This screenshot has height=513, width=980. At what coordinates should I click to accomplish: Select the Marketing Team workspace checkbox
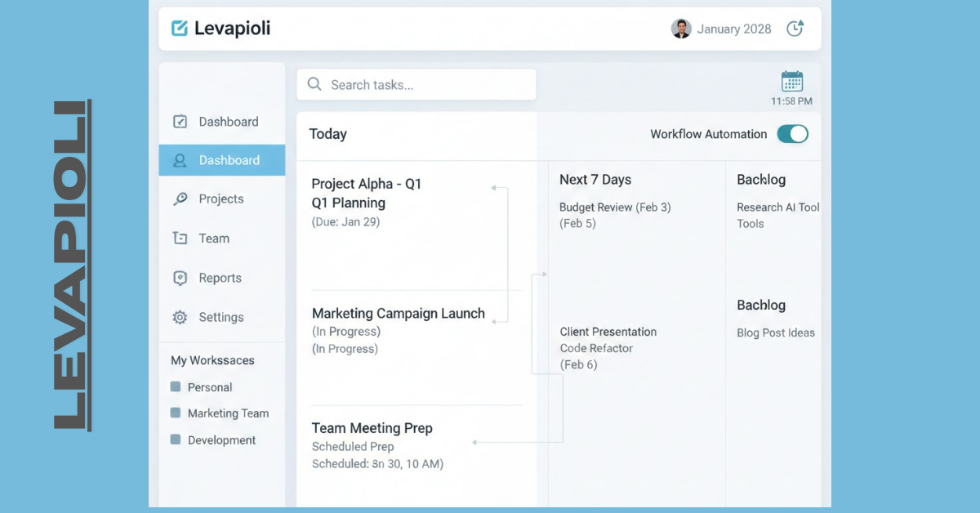click(x=176, y=413)
